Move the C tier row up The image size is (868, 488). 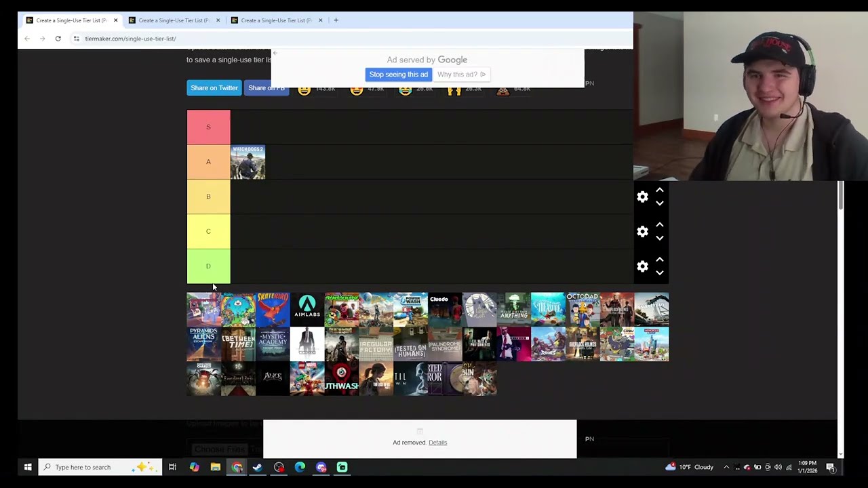click(x=660, y=225)
